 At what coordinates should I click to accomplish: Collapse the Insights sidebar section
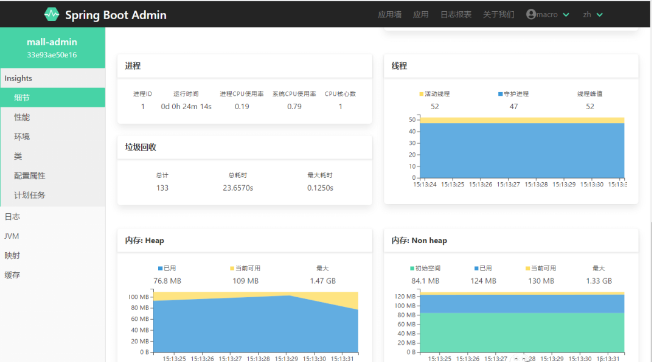click(x=52, y=78)
